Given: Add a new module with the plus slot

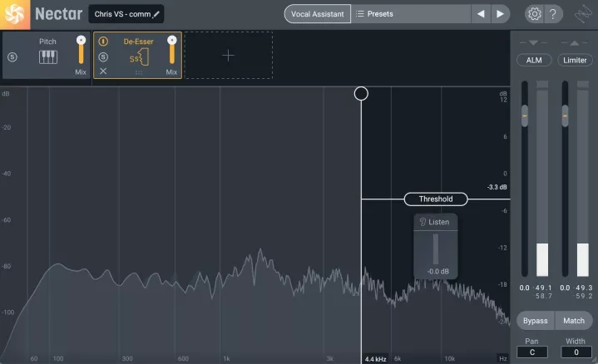Looking at the screenshot, I should [x=228, y=56].
